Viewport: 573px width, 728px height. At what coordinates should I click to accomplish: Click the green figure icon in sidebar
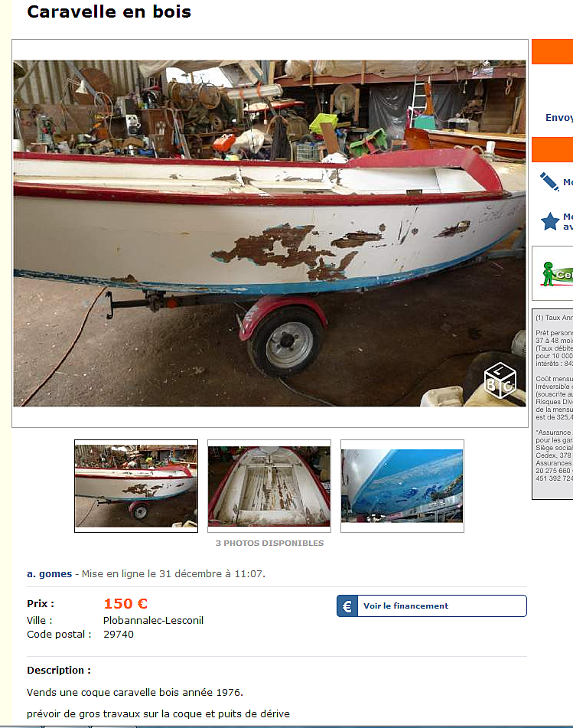[x=549, y=274]
